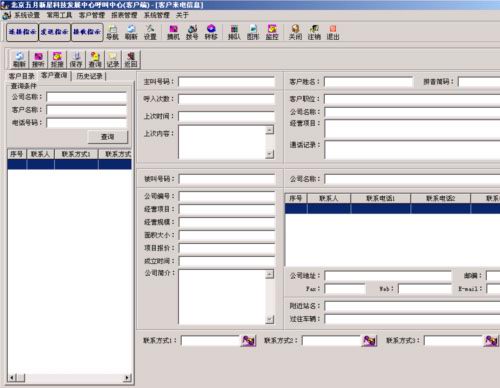500x388 pixels.
Task: Click the 公司名称 field under 查询条件
Action: [x=87, y=97]
